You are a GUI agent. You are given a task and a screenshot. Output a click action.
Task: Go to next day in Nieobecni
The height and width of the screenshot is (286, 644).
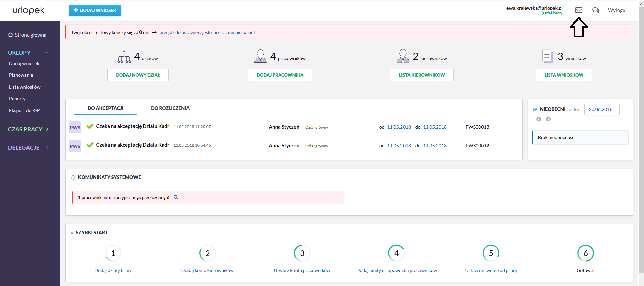548,119
